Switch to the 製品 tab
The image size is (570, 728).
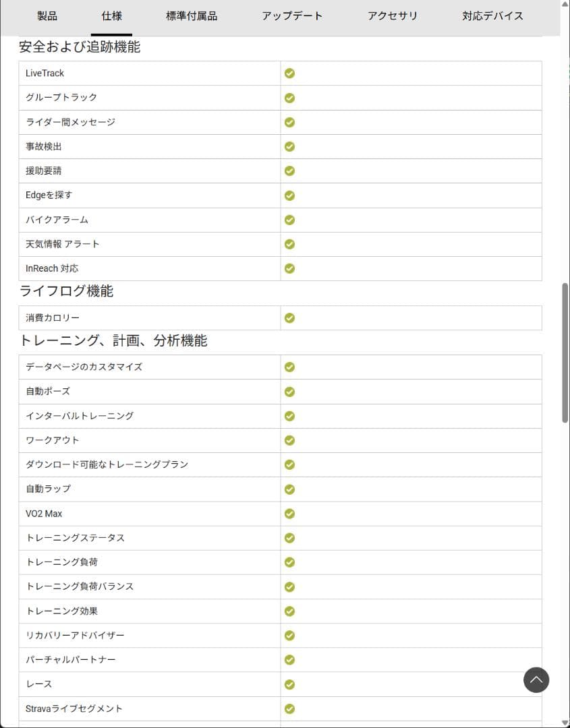(47, 16)
